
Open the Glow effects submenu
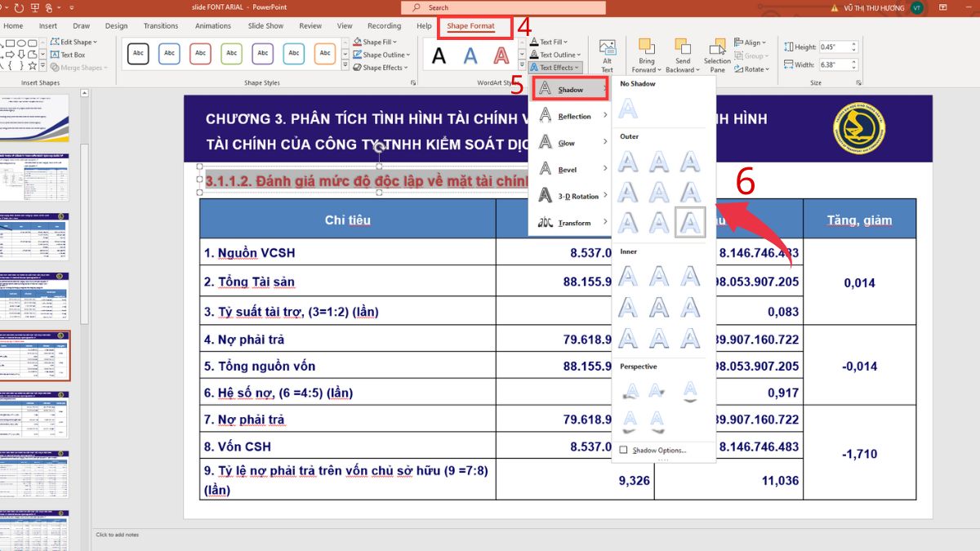(x=572, y=142)
